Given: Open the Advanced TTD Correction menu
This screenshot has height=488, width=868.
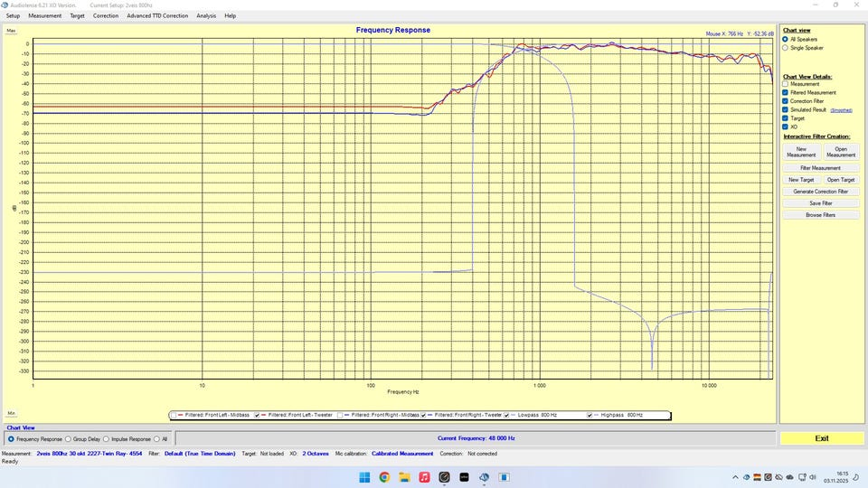Looking at the screenshot, I should pos(157,15).
